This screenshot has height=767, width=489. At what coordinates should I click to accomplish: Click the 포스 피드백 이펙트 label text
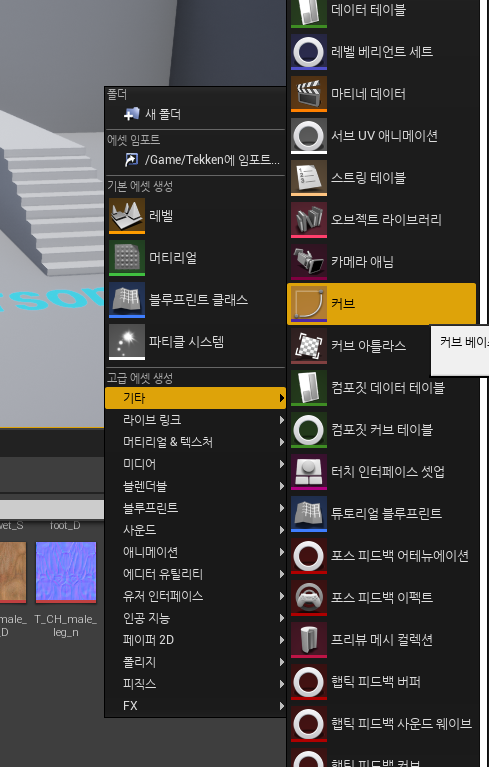[x=382, y=598]
